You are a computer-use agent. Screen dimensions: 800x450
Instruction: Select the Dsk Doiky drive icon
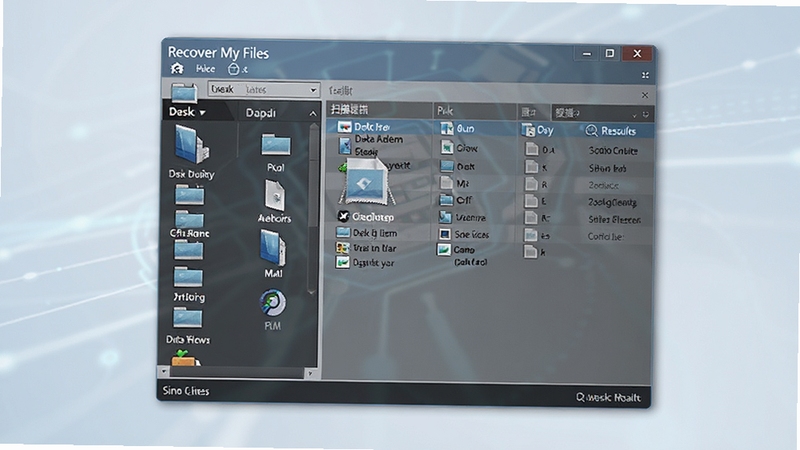(x=191, y=144)
